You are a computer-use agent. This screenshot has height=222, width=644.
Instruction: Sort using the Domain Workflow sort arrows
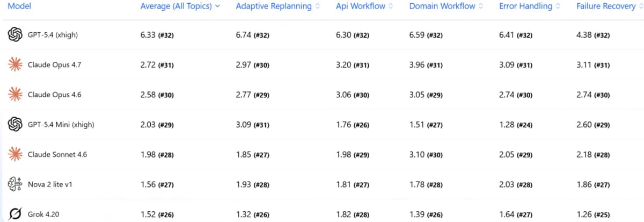(480, 6)
